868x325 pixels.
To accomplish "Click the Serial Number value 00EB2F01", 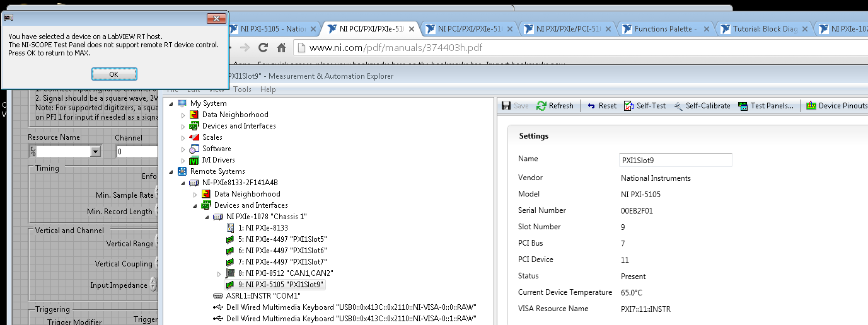I will click(x=637, y=210).
